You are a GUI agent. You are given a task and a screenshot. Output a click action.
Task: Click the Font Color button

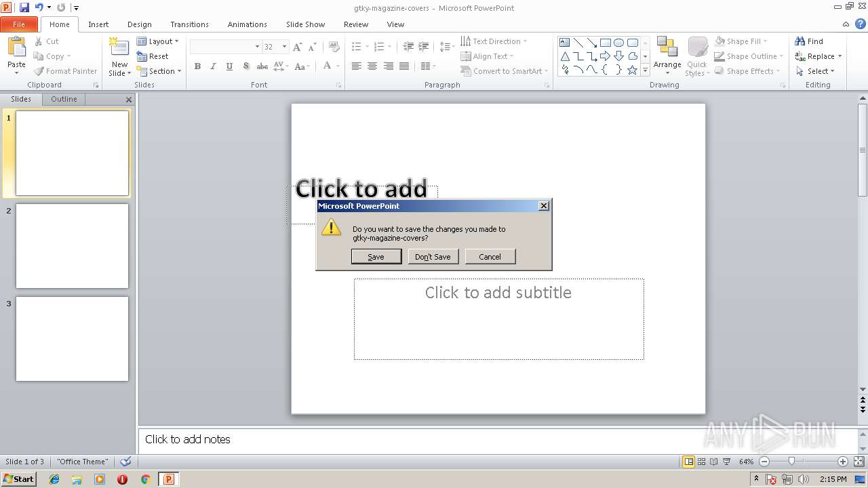coord(327,66)
